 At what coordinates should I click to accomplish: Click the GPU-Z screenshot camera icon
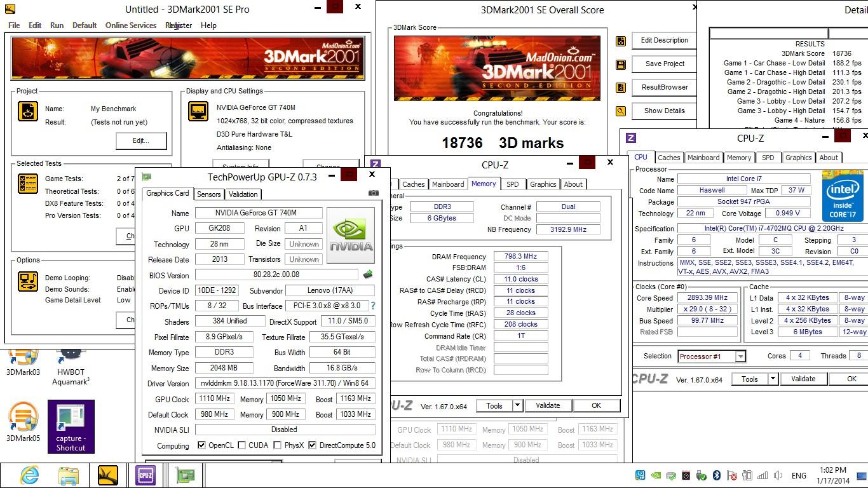pos(373,193)
